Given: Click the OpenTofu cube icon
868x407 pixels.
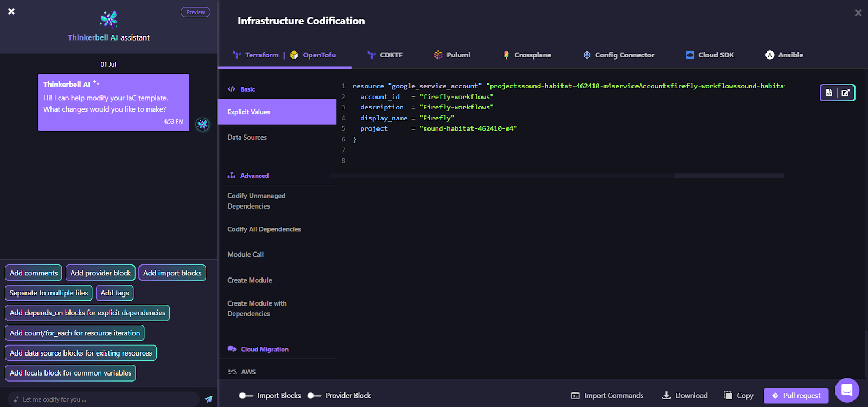Looking at the screenshot, I should coord(294,55).
